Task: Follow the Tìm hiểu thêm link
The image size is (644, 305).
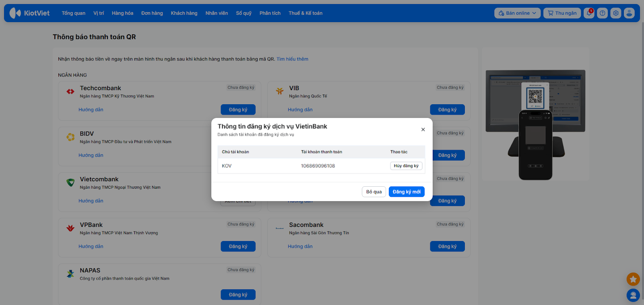Action: 292,59
